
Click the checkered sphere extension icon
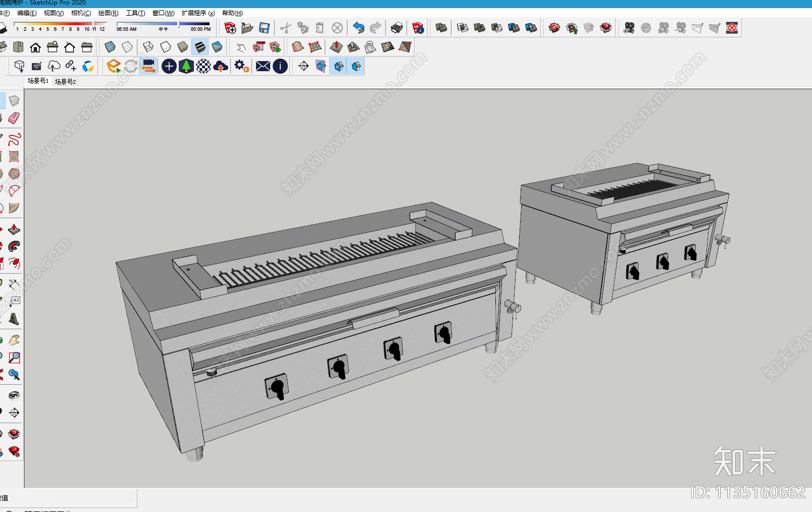click(x=204, y=66)
